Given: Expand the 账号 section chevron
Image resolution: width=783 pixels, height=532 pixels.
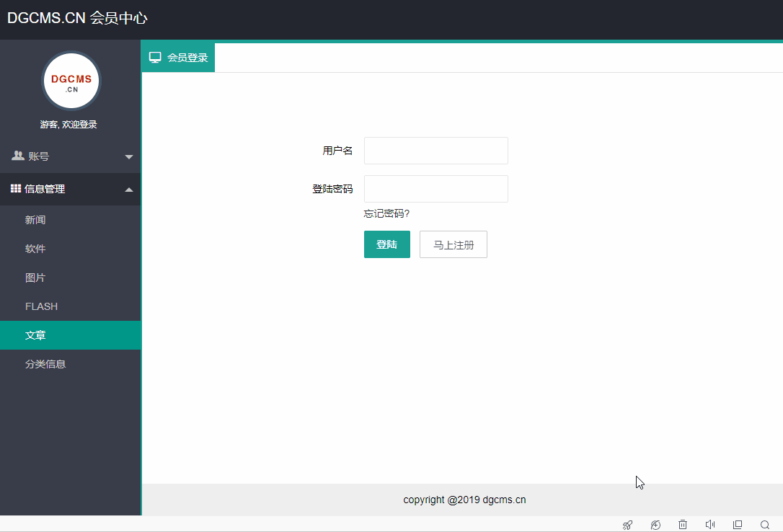Looking at the screenshot, I should click(x=129, y=156).
